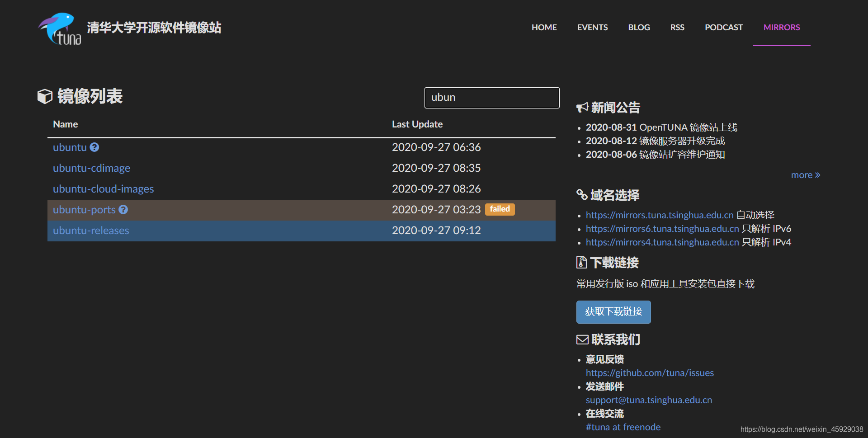The width and height of the screenshot is (868, 438).
Task: Open news 2020-08-31 OpenTUNA announcement
Action: coord(661,127)
